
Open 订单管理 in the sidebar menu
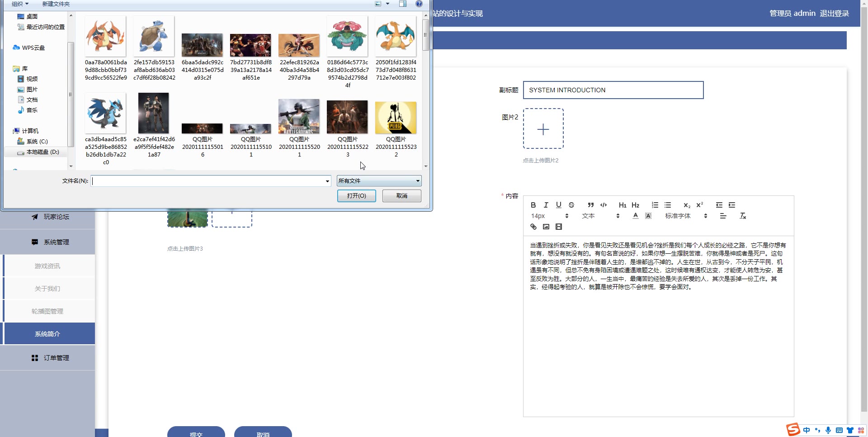(47, 358)
